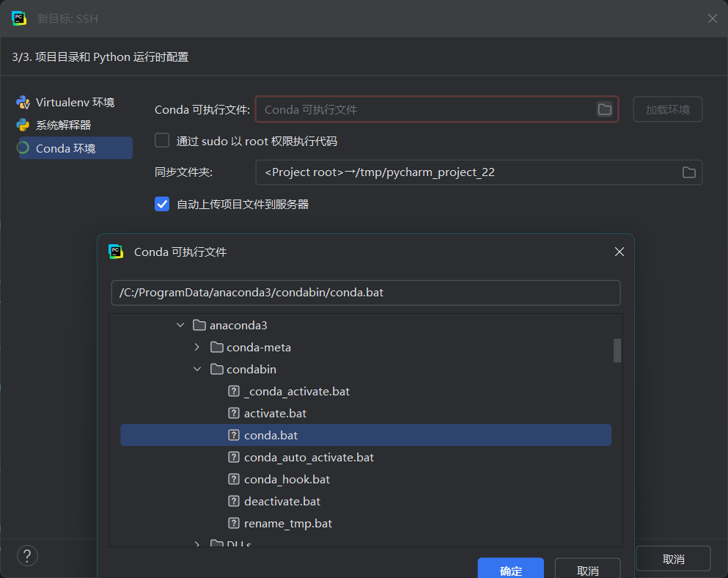Click the file icon of _conda_activate.bat
This screenshot has height=578, width=728.
click(234, 391)
